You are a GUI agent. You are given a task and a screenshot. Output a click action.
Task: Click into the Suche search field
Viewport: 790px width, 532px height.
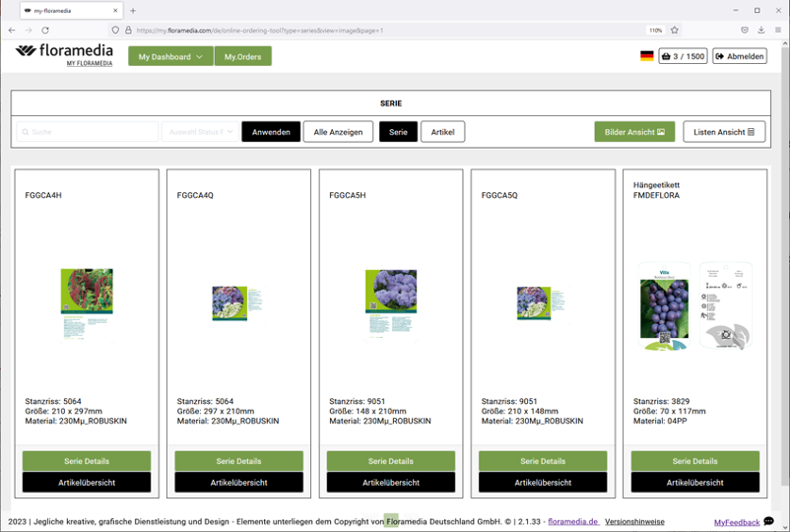coord(87,132)
